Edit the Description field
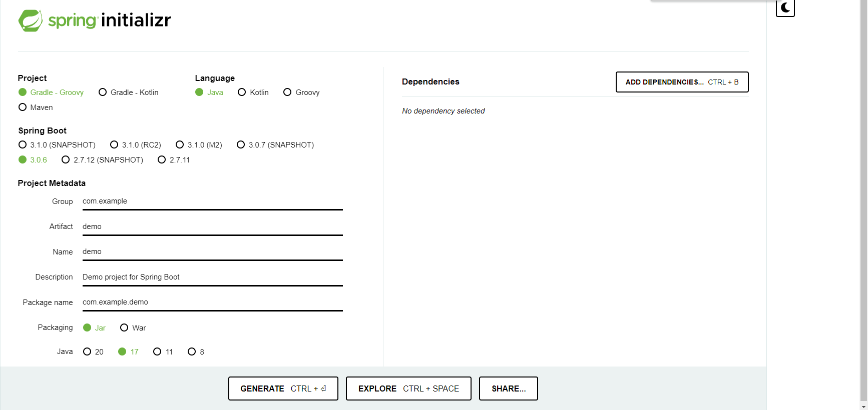The image size is (868, 410). (213, 277)
